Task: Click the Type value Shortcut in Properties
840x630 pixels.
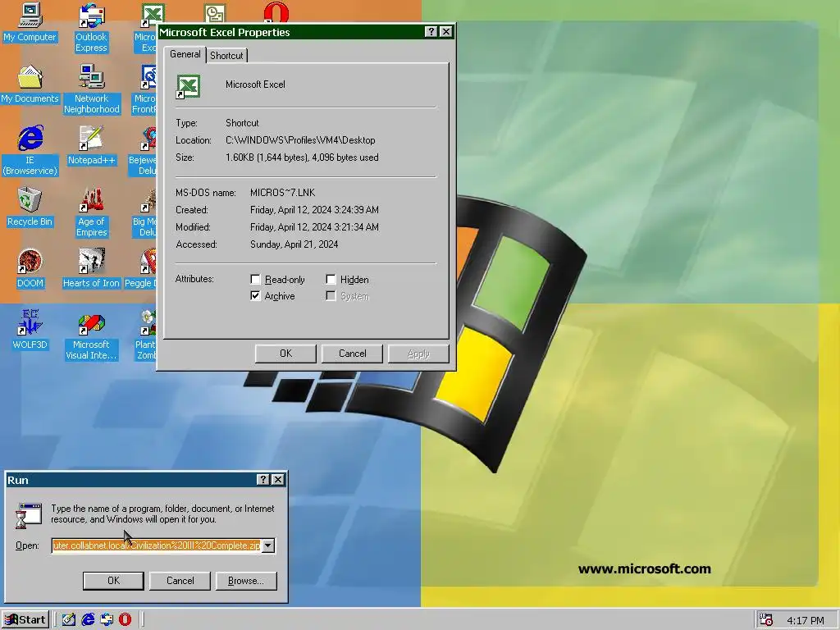Action: coord(242,123)
